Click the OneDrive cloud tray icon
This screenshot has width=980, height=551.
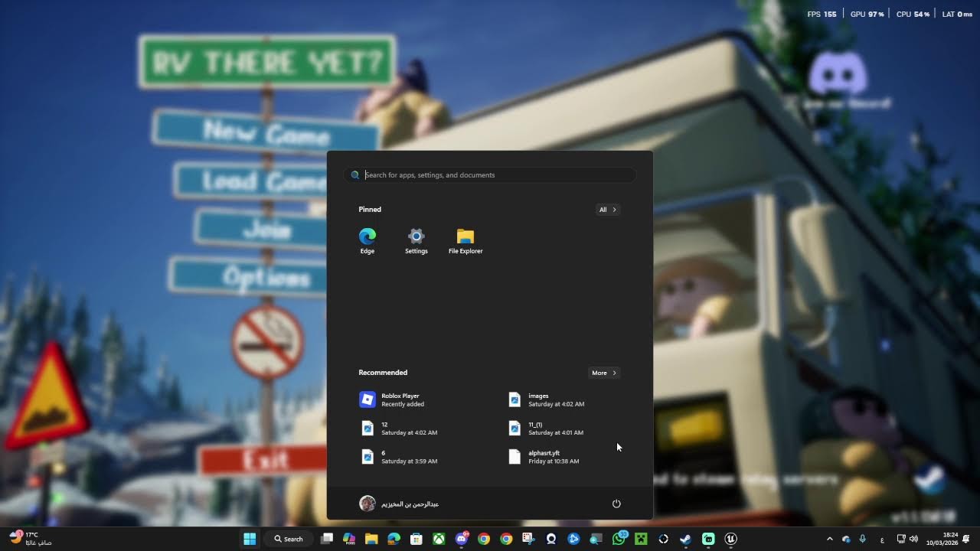point(846,539)
